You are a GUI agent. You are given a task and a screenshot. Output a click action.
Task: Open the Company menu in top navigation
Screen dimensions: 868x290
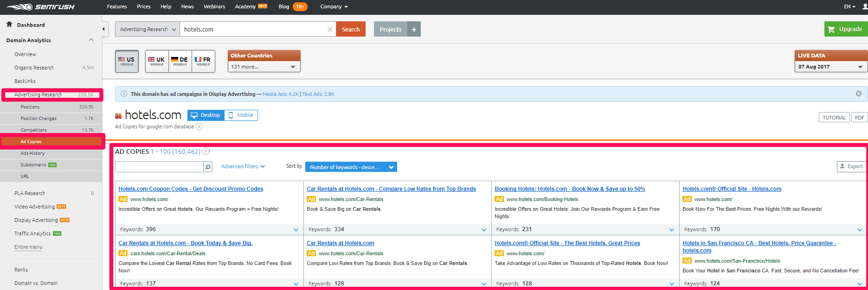tap(334, 6)
